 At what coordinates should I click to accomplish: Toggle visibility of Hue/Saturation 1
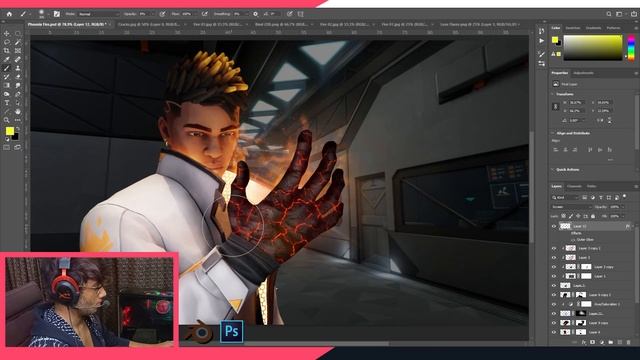click(x=554, y=304)
